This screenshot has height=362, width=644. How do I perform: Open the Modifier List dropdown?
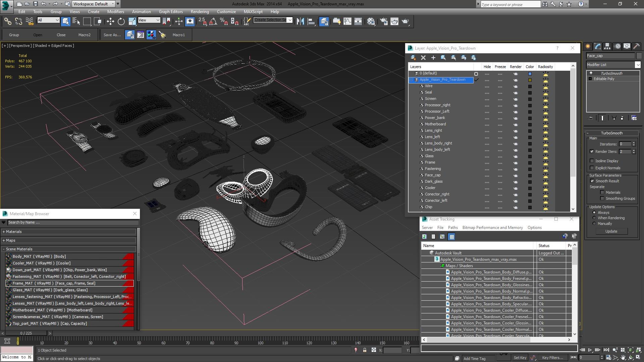coord(613,65)
